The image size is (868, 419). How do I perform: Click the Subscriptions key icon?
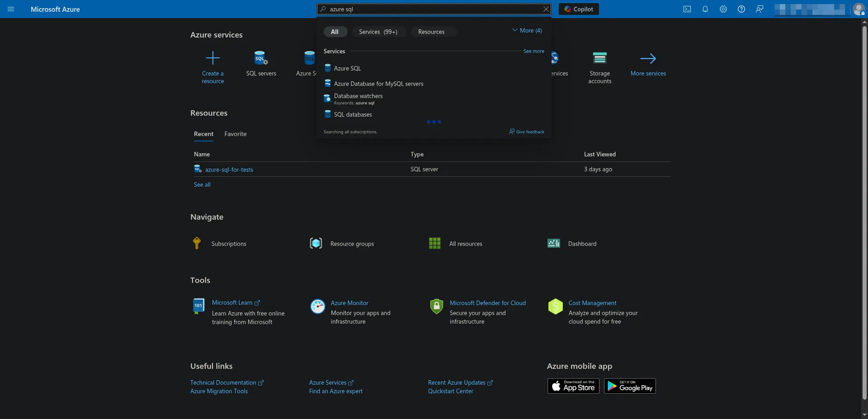(x=197, y=243)
